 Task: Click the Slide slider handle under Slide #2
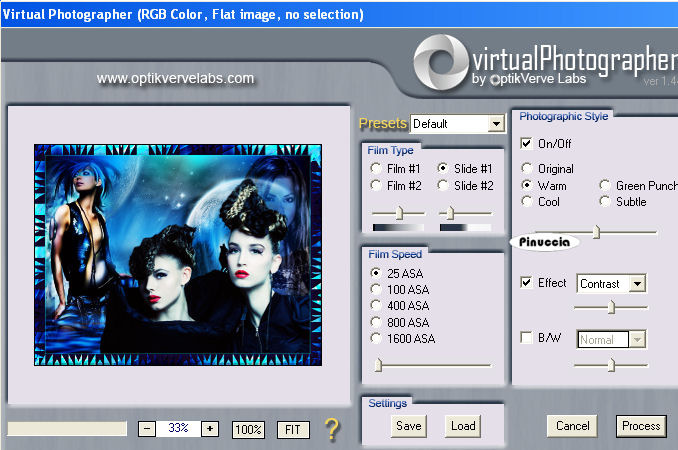[450, 213]
